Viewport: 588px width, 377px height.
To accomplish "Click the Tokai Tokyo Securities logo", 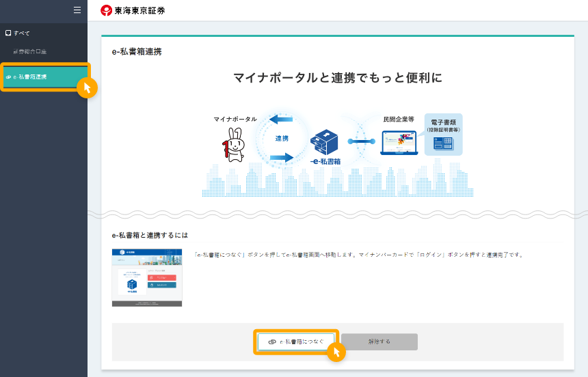I will pyautogui.click(x=133, y=10).
